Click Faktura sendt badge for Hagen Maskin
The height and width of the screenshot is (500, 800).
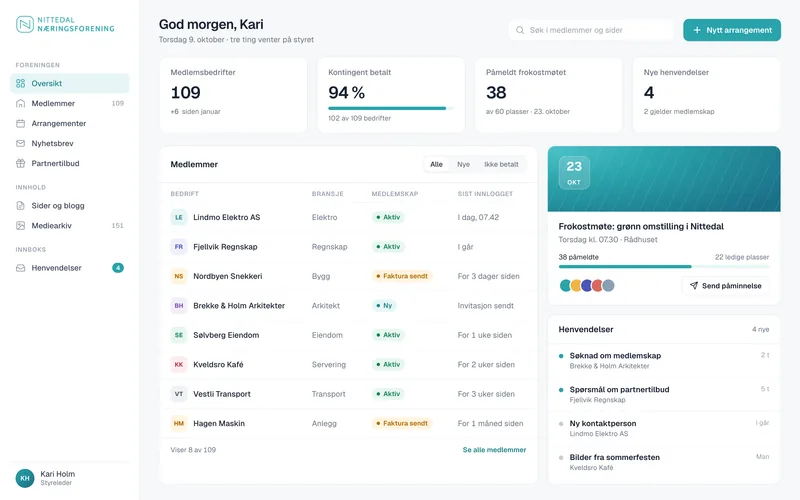pos(402,423)
